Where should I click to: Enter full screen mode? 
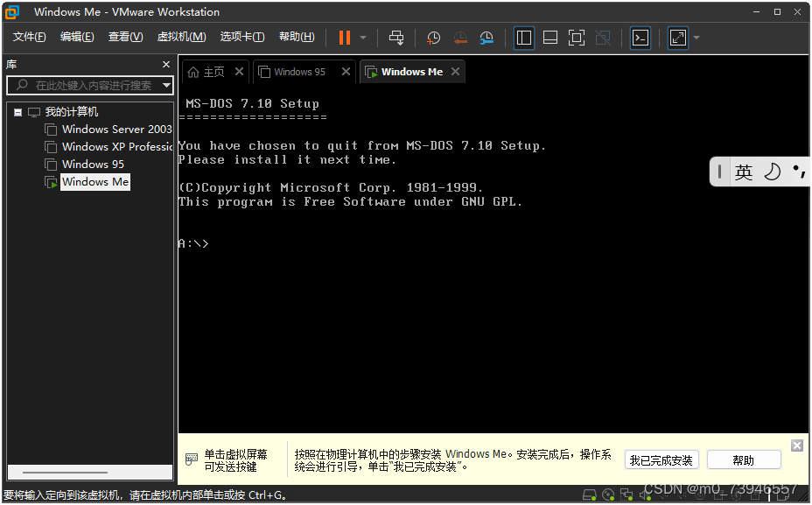tap(577, 38)
